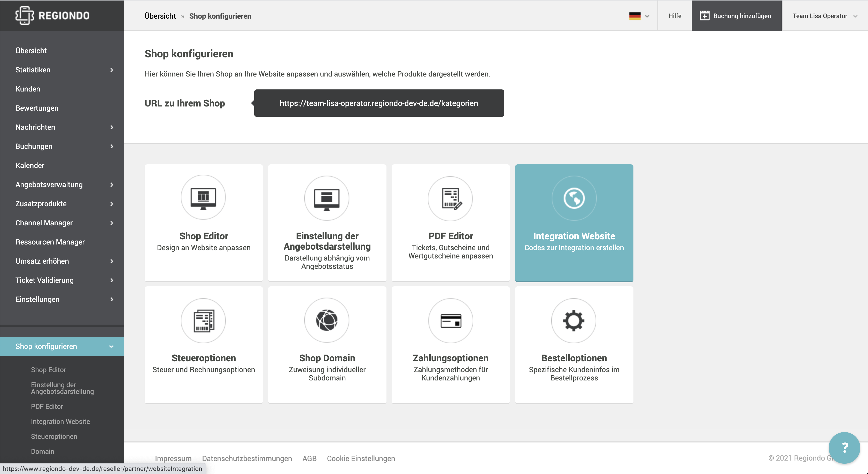Select PDF Editor in the sidebar submenu
868x474 pixels.
tap(47, 407)
